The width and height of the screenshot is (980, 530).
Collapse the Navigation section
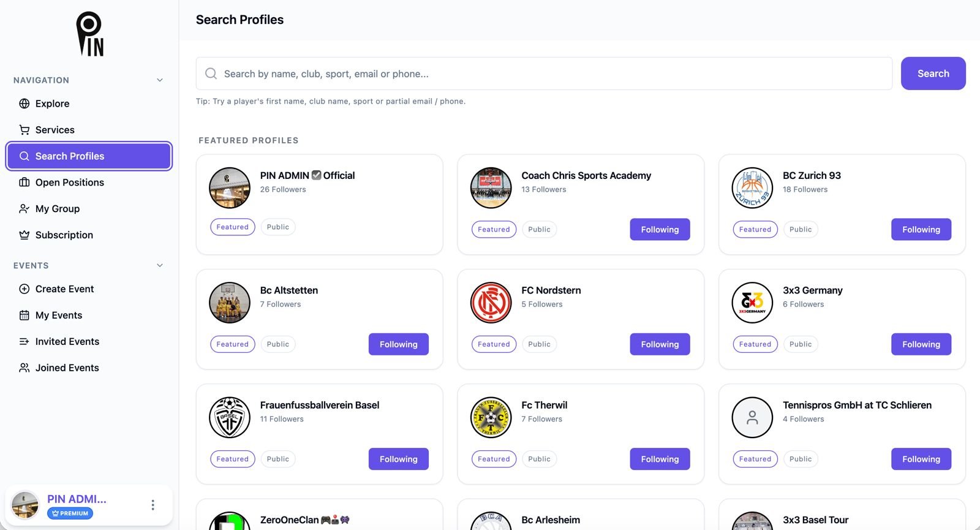pos(160,80)
